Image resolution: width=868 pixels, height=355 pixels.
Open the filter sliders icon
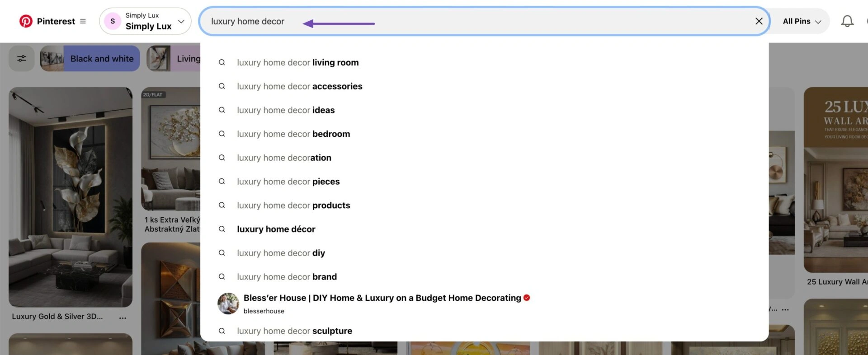click(22, 59)
